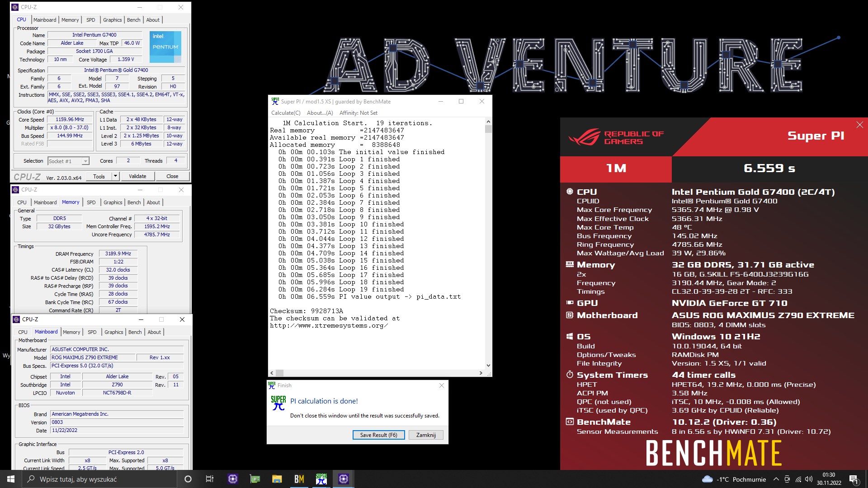
Task: Click the System Timers clock icon
Action: point(570,375)
